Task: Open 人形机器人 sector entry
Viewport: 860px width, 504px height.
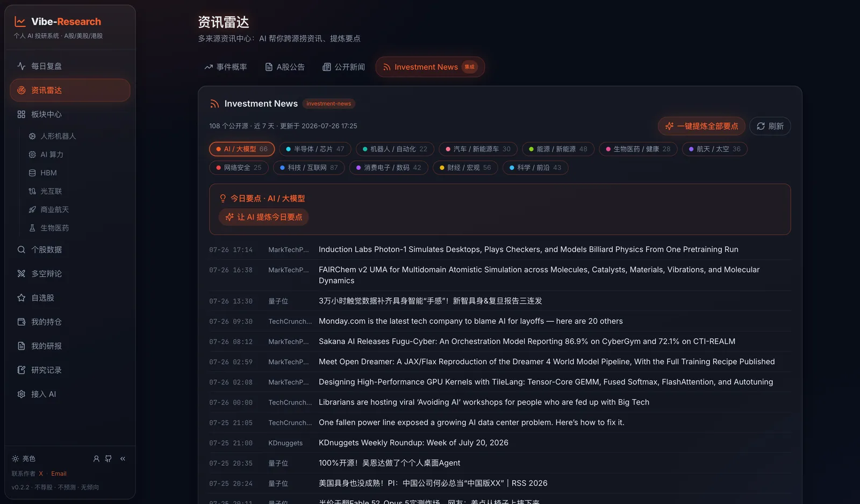Action: [76, 136]
